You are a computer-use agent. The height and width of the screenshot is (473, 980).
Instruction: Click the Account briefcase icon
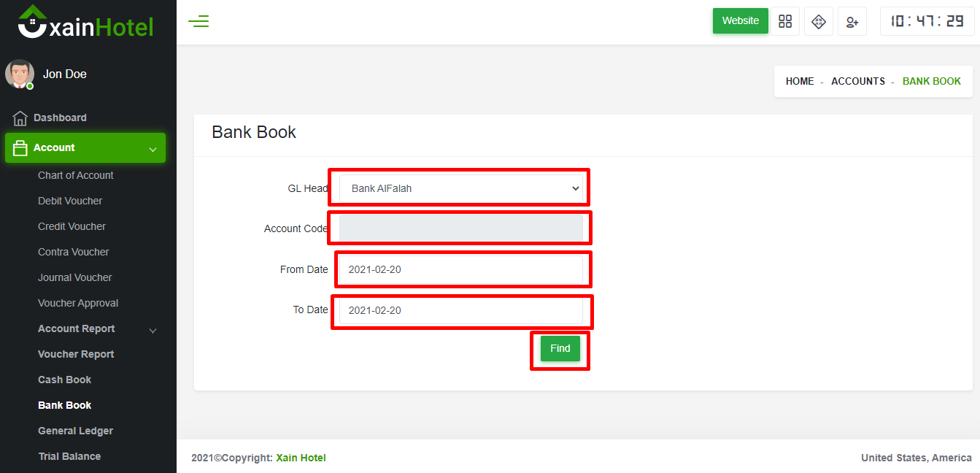tap(20, 148)
